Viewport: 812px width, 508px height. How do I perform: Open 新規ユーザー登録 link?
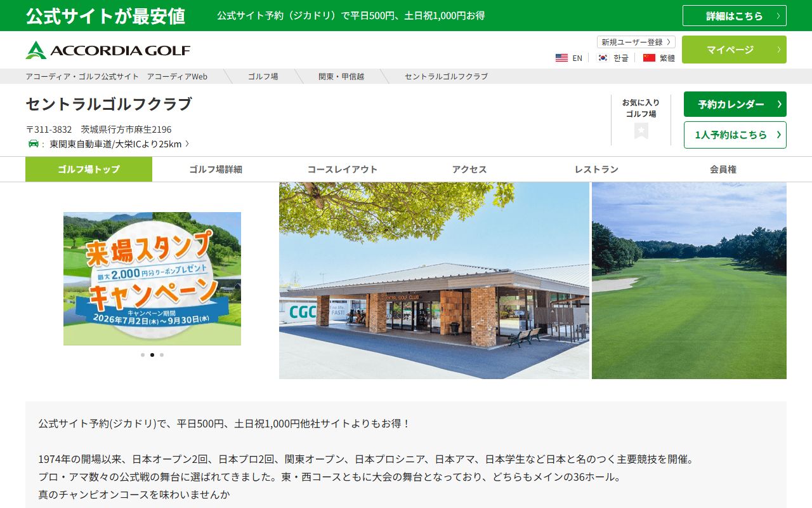tap(636, 42)
